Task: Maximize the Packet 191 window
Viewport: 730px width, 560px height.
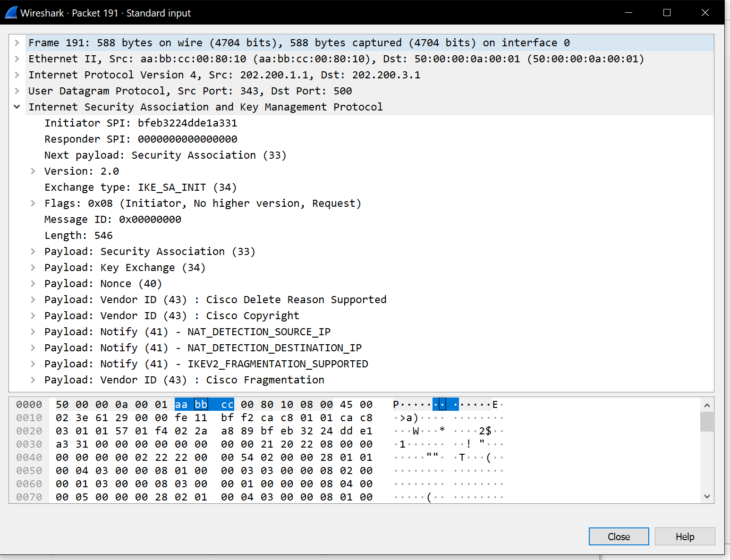Action: [667, 13]
